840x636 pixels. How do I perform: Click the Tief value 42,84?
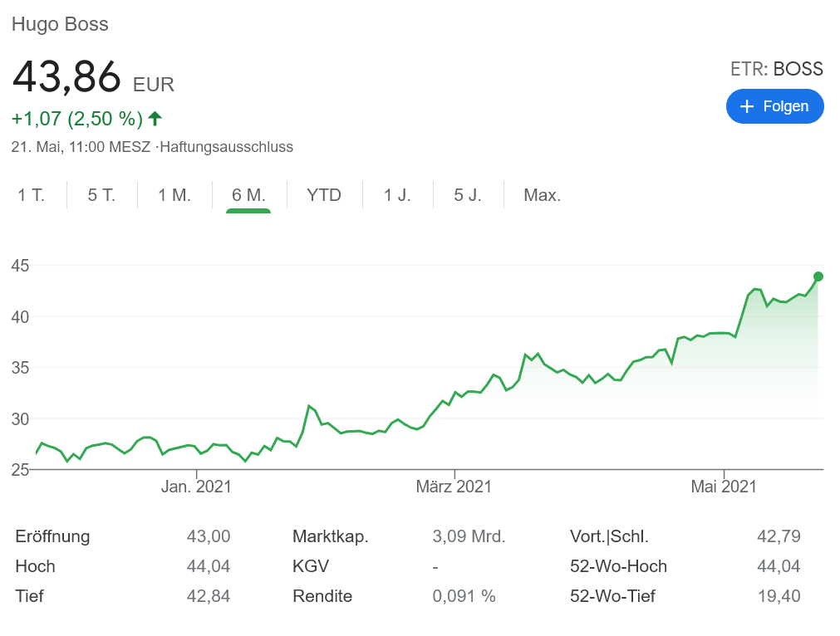pyautogui.click(x=209, y=596)
